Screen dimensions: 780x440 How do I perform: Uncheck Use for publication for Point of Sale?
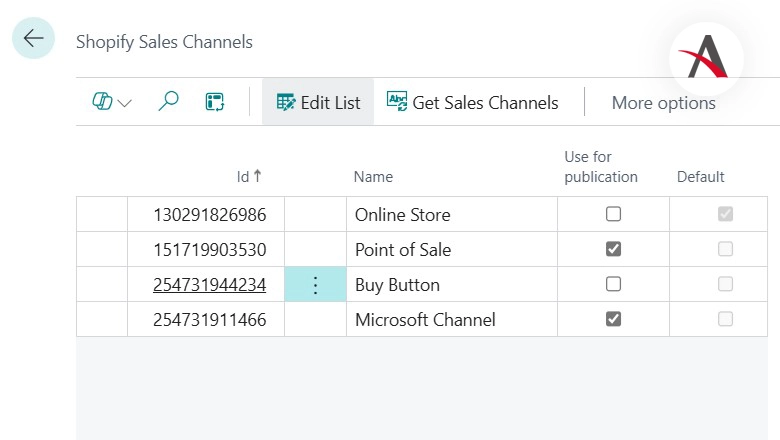click(613, 249)
